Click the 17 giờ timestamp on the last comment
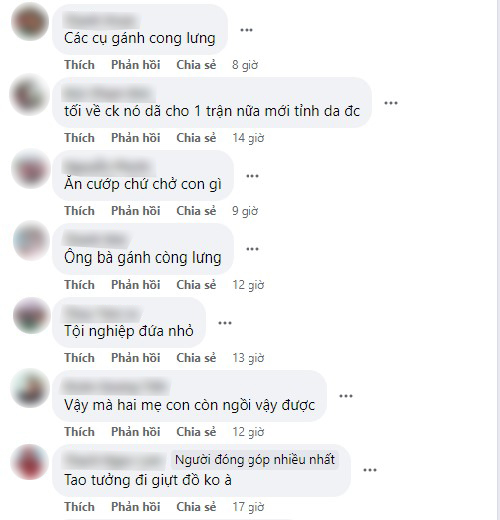This screenshot has height=520, width=500. tap(248, 507)
